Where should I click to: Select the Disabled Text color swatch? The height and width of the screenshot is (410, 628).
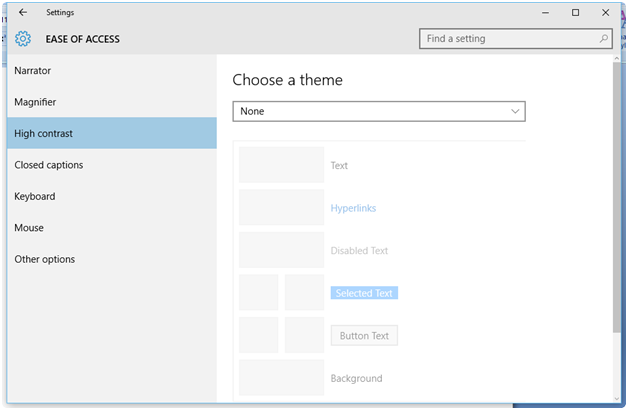click(281, 250)
